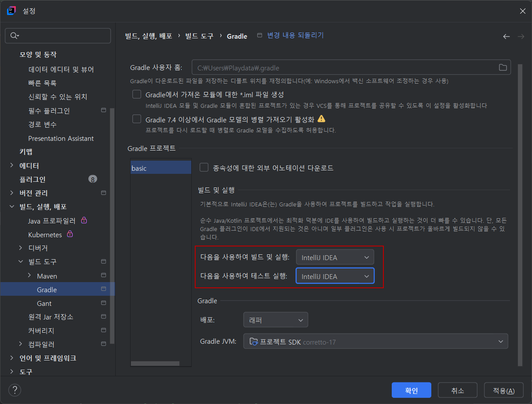This screenshot has height=404, width=532.
Task: Enable parallel Gradle model import checkbox
Action: tap(137, 119)
